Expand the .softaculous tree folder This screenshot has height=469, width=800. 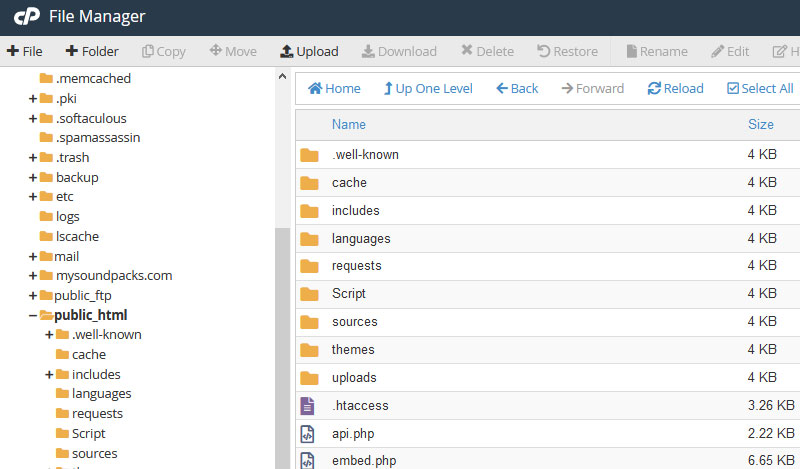33,118
